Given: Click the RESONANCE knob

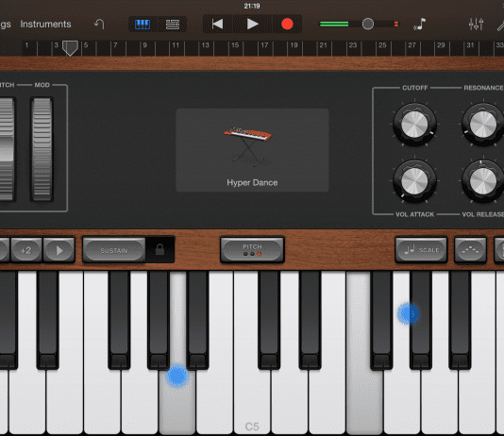Looking at the screenshot, I should [483, 125].
